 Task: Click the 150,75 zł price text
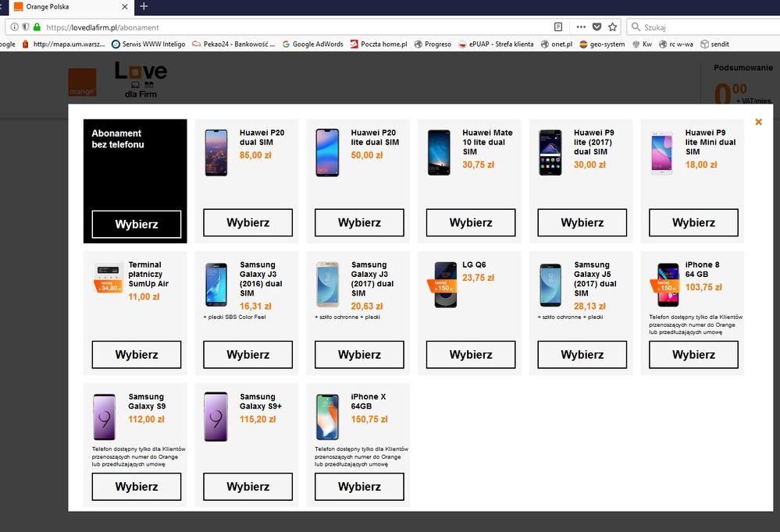[x=369, y=419]
